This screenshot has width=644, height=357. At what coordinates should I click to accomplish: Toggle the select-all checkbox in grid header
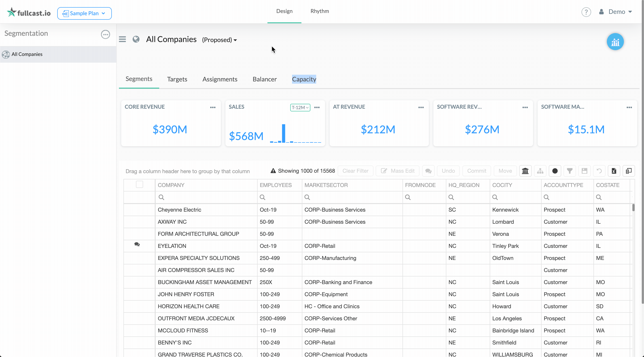[x=139, y=185]
